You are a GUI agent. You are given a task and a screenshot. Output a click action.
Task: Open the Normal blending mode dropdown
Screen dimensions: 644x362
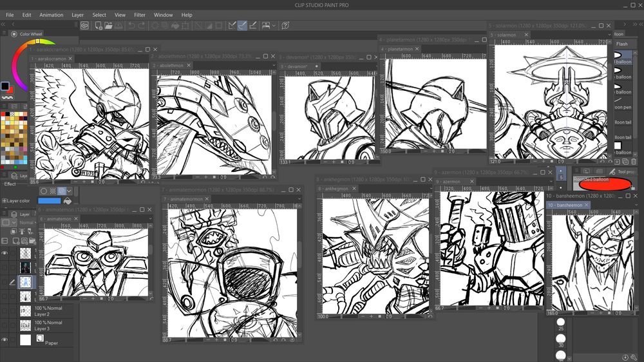tap(26, 222)
